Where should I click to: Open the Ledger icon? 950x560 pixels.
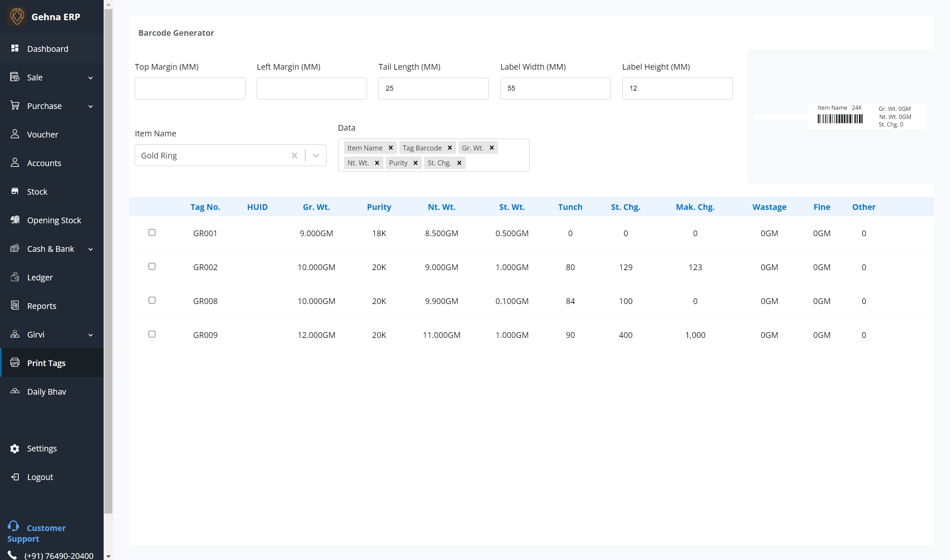click(15, 277)
